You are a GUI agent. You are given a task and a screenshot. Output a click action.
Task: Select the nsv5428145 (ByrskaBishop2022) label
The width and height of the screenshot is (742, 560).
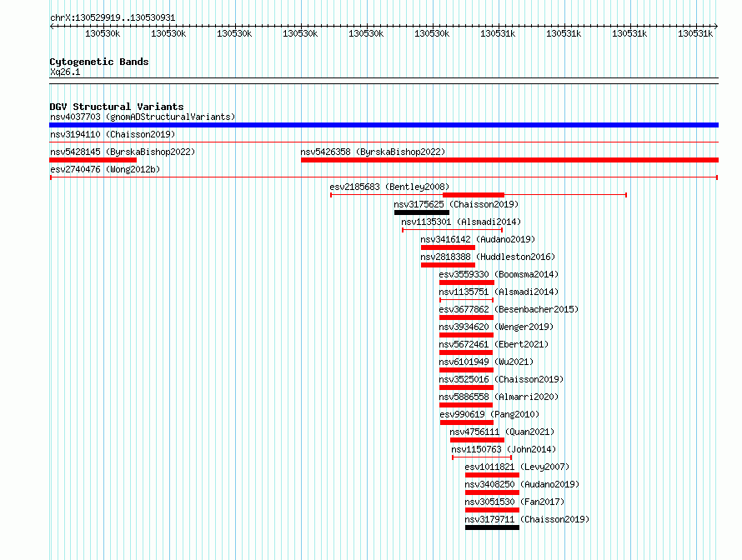click(x=123, y=152)
